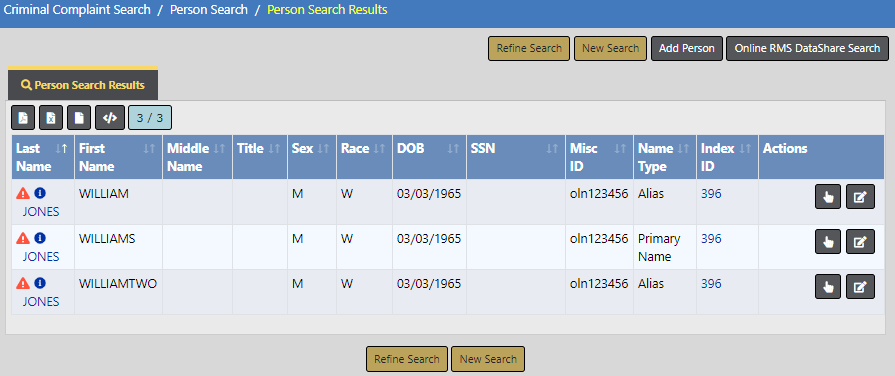Click the top Refine Search button
895x376 pixels.
coord(529,48)
